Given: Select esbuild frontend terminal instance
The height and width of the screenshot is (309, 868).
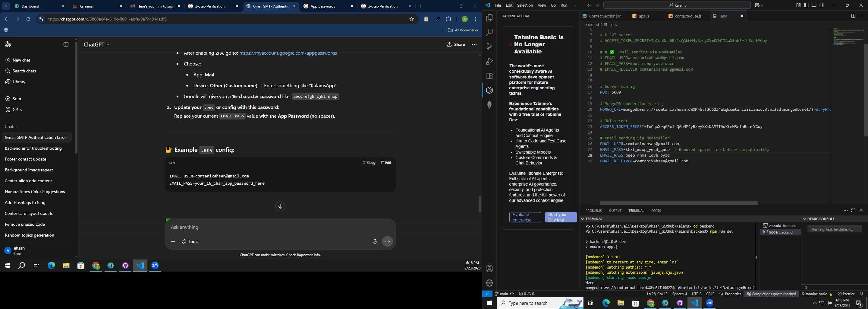Looking at the screenshot, I should tap(780, 226).
